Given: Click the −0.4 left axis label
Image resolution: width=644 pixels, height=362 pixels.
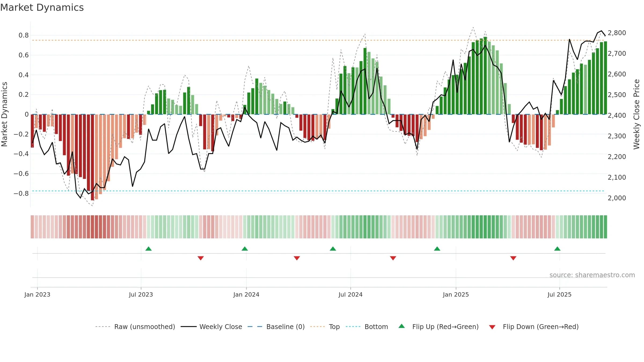Looking at the screenshot, I should point(21,154).
